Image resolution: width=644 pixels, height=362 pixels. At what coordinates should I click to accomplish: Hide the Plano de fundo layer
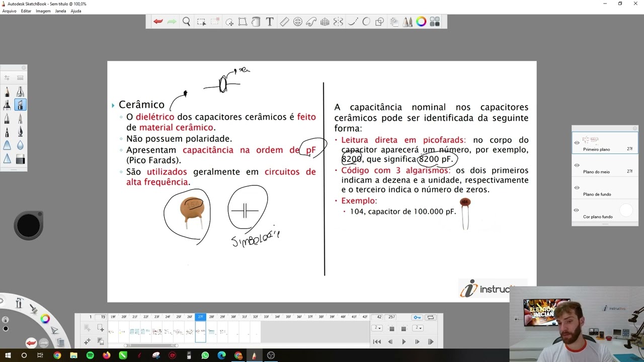tap(577, 188)
